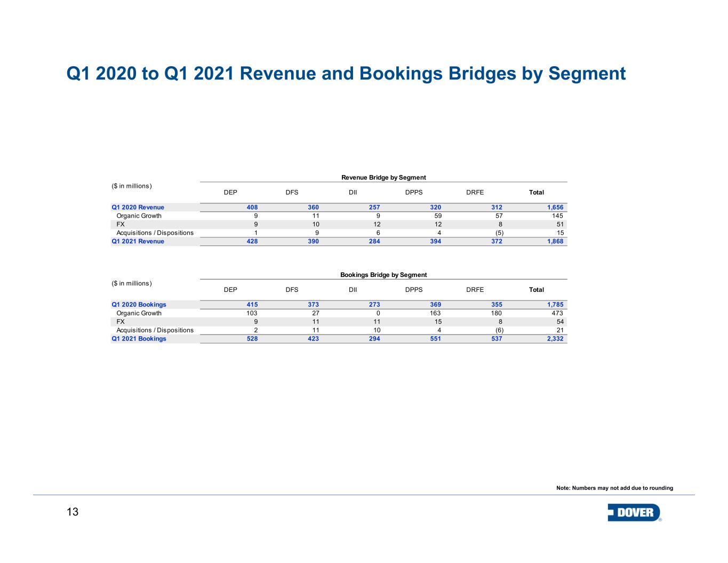Select the Bookings Bridge by Segment heading
The height and width of the screenshot is (563, 728).
pos(383,275)
